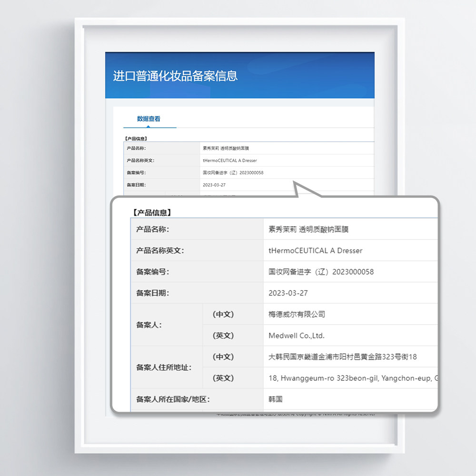Click 2023-03-27 in the enlarged callout
The width and height of the screenshot is (476, 476).
[x=288, y=293]
